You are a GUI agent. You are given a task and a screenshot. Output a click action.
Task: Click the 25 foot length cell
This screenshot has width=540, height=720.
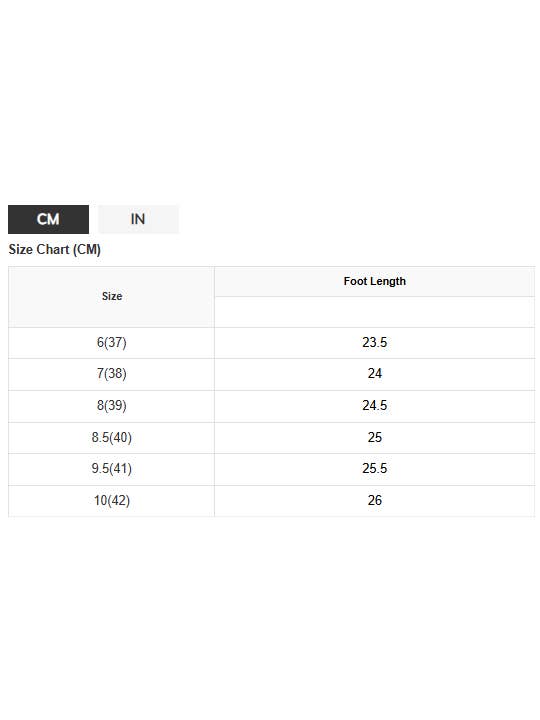(x=375, y=438)
